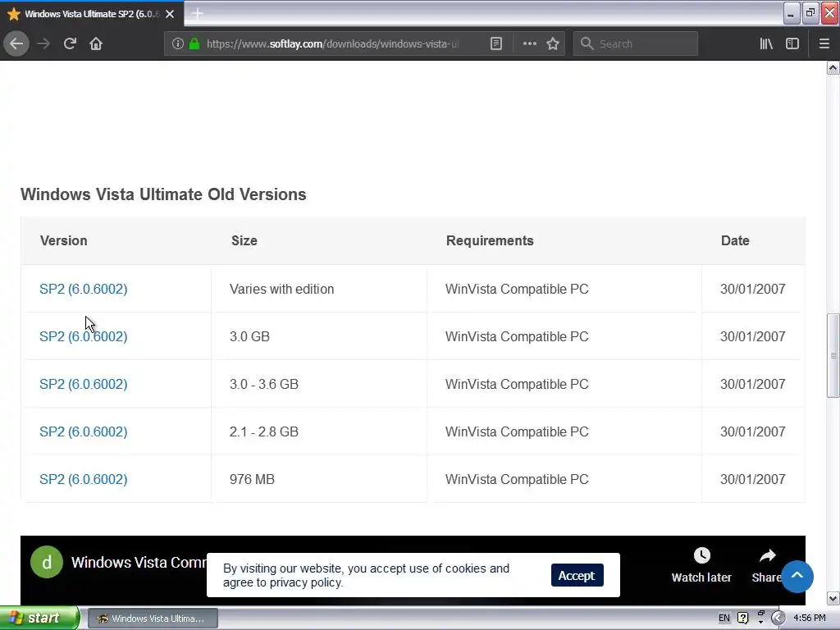Select Firefox window in taskbar
840x630 pixels.
pos(153,619)
